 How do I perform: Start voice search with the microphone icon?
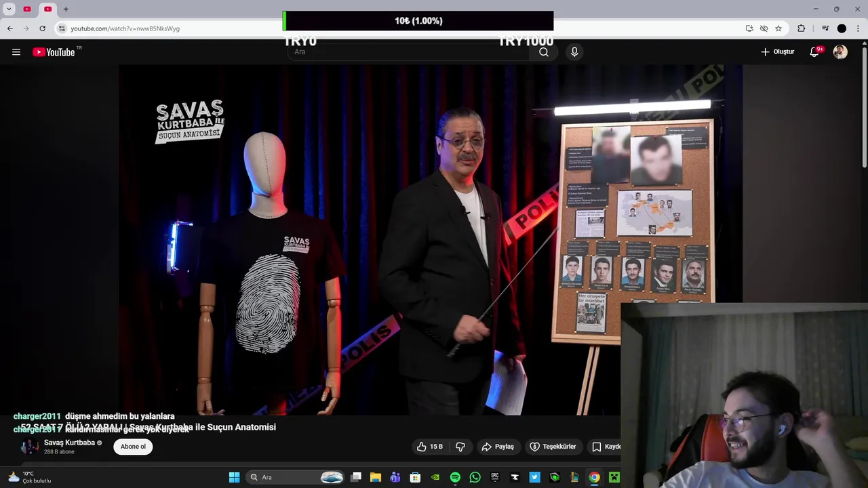[x=574, y=52]
